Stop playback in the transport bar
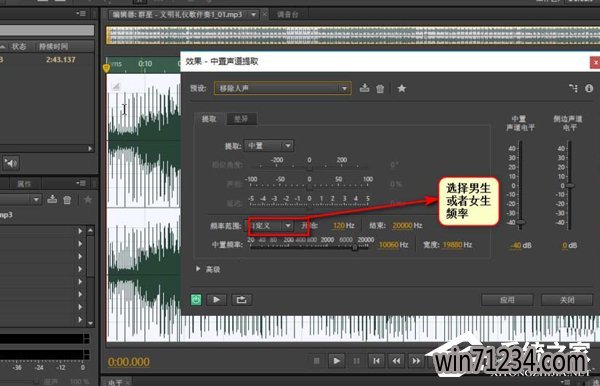The image size is (600, 386). pos(316,361)
